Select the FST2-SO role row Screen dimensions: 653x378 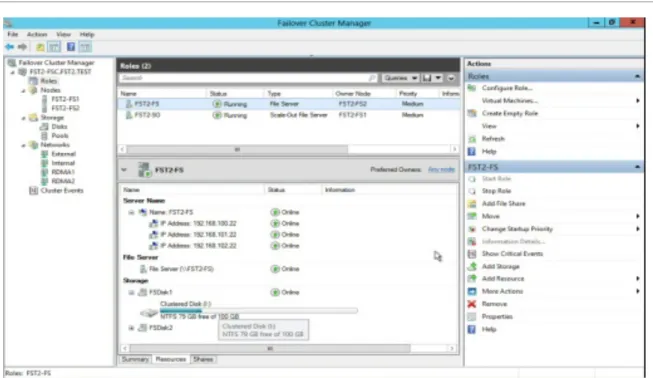[x=289, y=115]
